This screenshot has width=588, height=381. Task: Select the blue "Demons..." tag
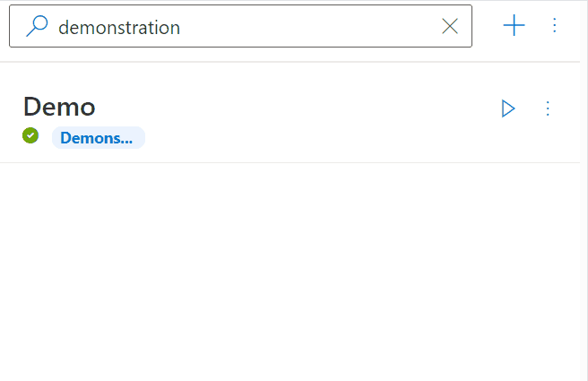[x=98, y=138]
